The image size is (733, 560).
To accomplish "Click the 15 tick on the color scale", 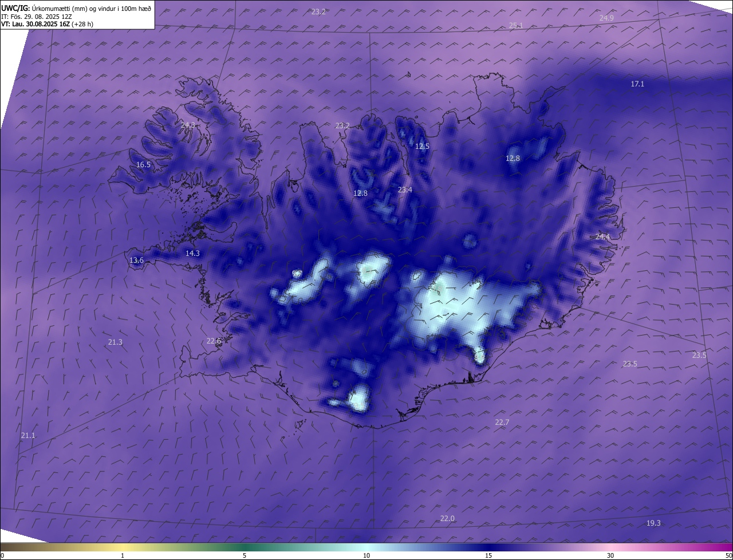I will (488, 555).
